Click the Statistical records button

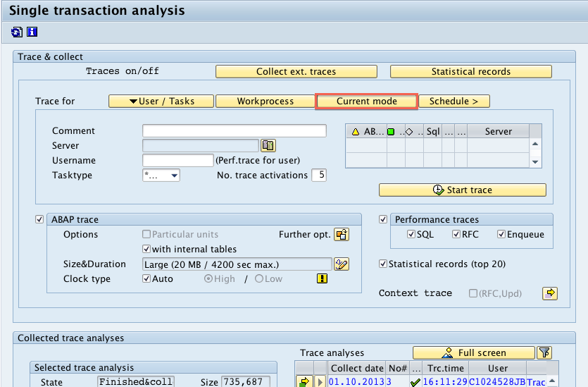click(471, 71)
